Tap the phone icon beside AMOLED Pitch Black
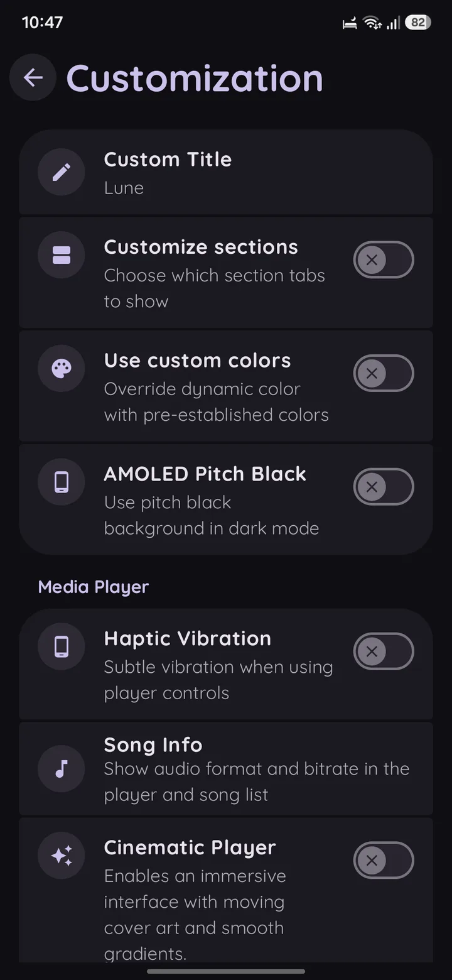The image size is (452, 980). click(x=62, y=482)
